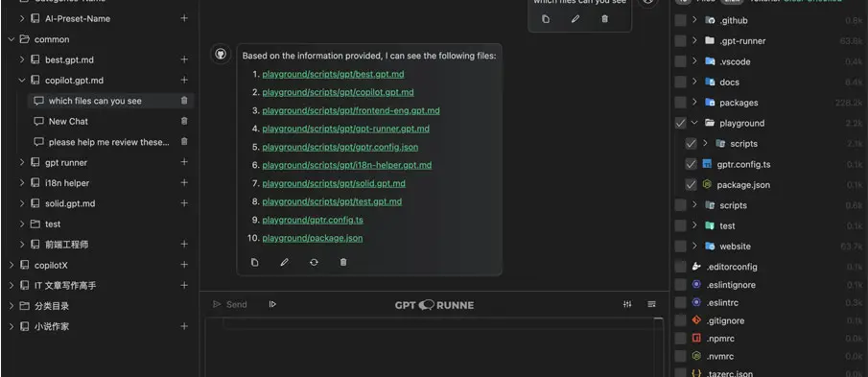
Task: Expand the root scripts folder in file tree
Action: (x=694, y=205)
